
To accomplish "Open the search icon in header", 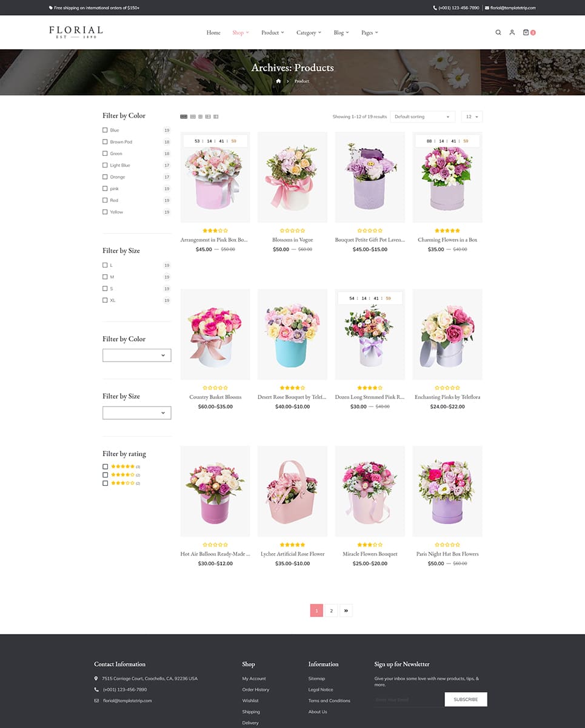I will 498,33.
